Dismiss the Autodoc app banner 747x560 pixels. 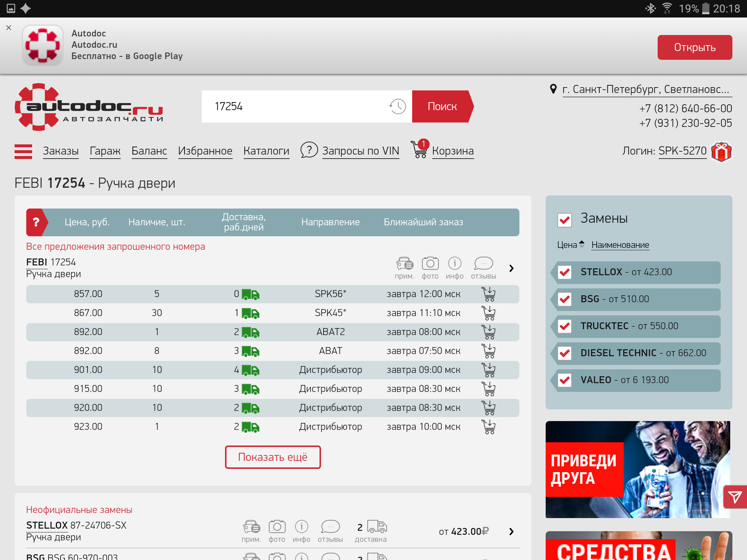click(x=9, y=28)
